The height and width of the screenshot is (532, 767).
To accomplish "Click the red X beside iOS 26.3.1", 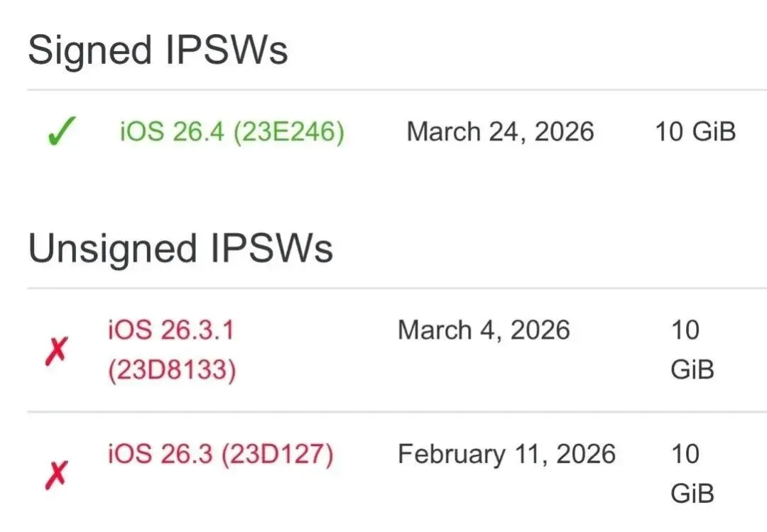I will pos(57,352).
